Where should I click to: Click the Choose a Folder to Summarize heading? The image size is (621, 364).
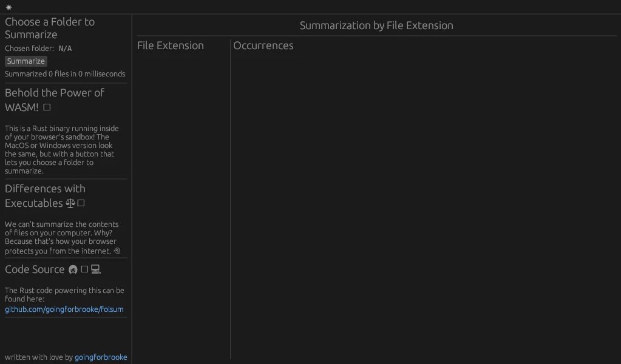click(50, 28)
